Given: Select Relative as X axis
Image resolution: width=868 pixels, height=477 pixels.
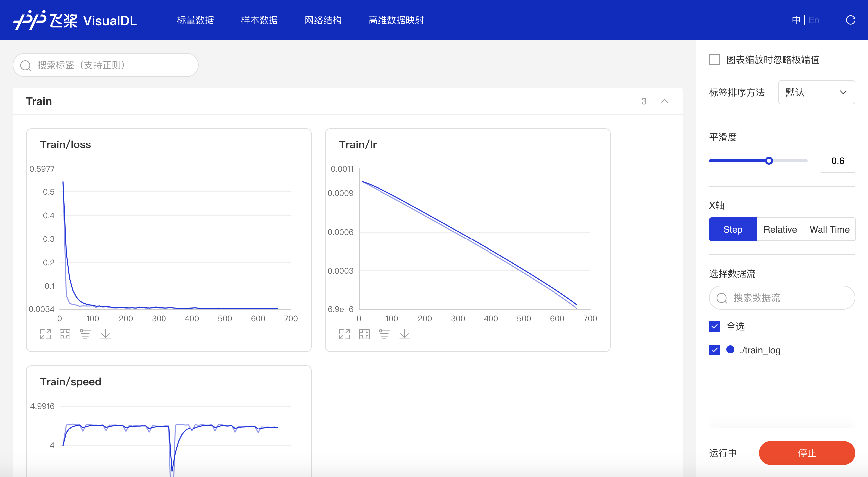Looking at the screenshot, I should click(x=780, y=230).
